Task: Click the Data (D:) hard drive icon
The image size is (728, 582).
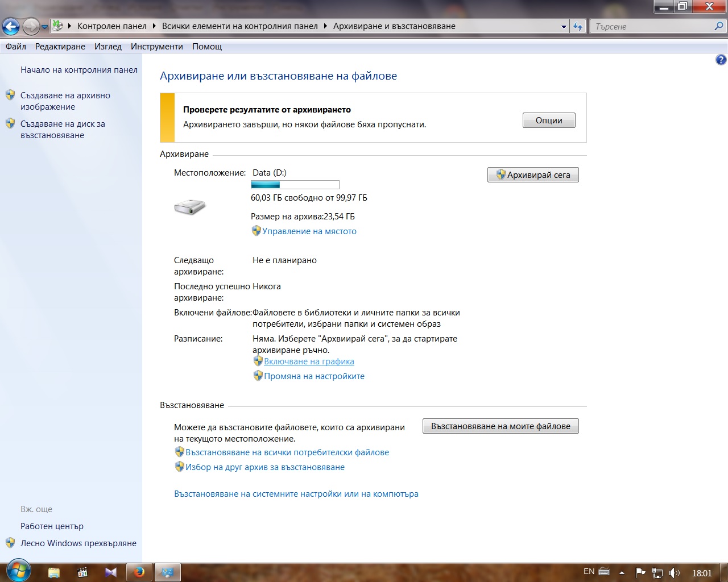Action: (x=190, y=207)
